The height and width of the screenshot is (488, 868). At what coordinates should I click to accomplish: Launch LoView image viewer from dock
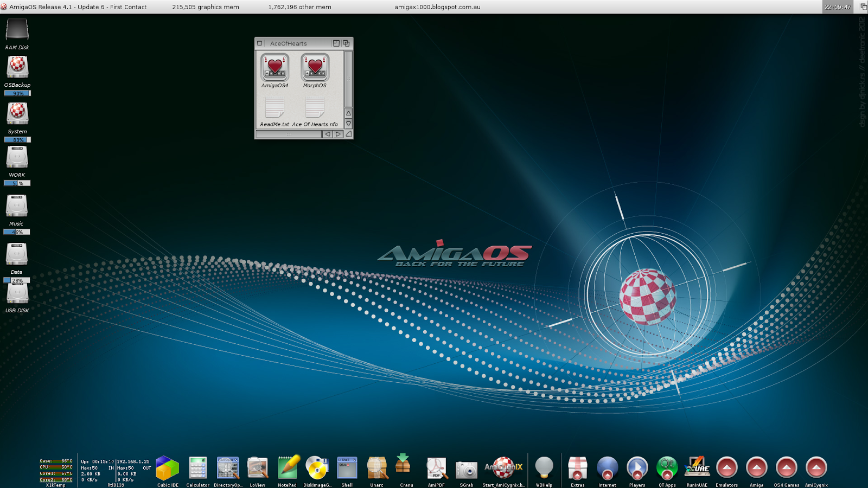(258, 468)
